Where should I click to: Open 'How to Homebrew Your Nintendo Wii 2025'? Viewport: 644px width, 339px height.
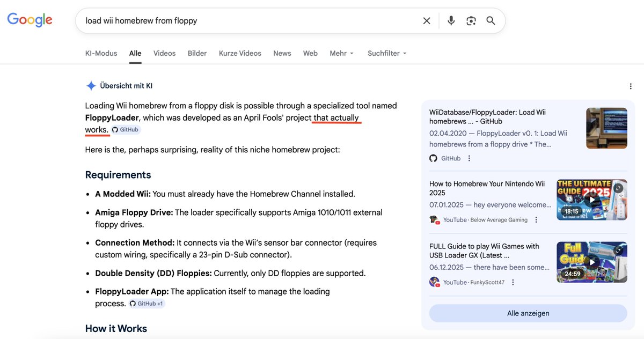487,188
